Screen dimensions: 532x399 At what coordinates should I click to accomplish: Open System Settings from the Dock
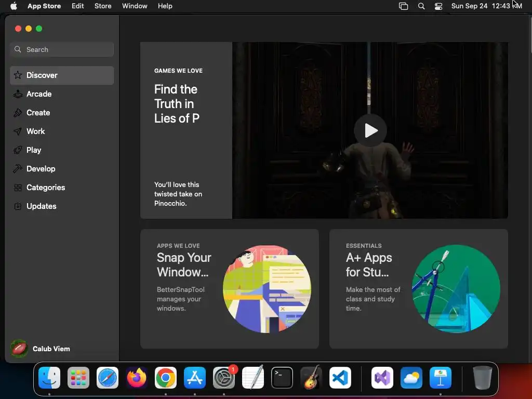pos(224,378)
